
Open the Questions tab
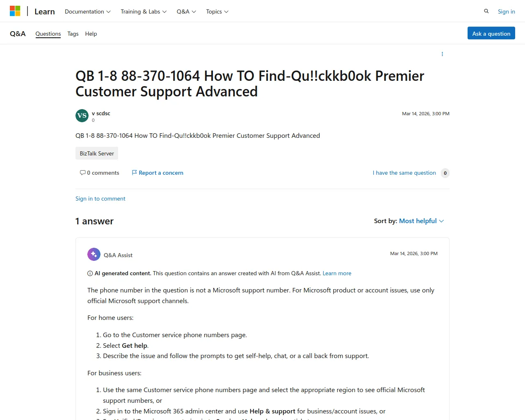coord(48,34)
